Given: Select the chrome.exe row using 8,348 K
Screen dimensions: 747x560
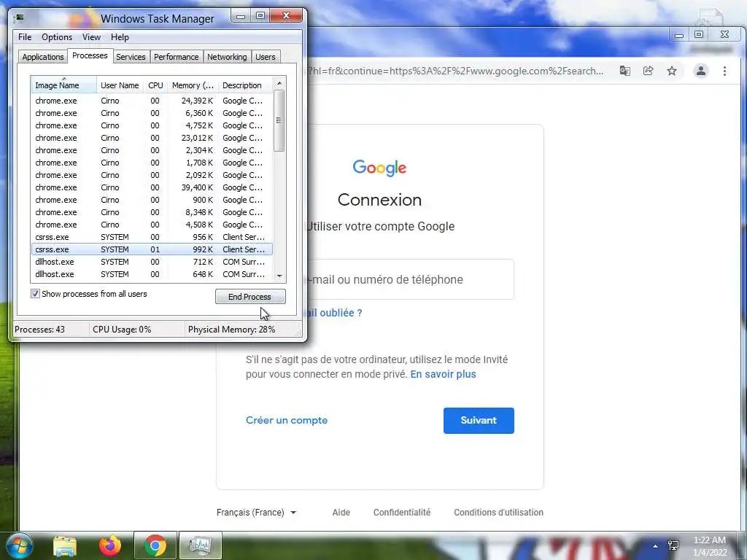Looking at the screenshot, I should [152, 212].
